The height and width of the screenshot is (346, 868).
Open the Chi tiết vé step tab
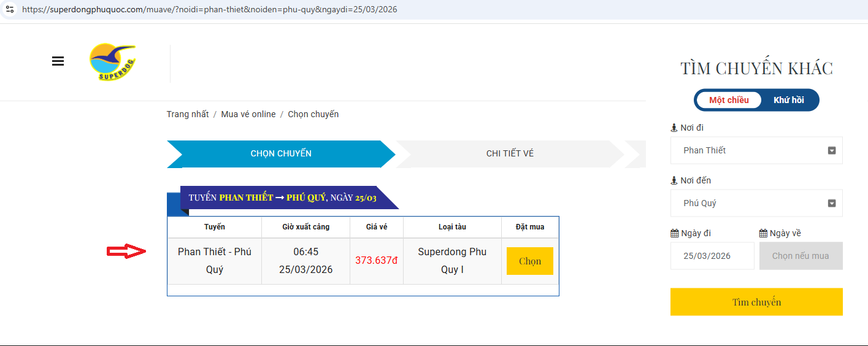510,153
